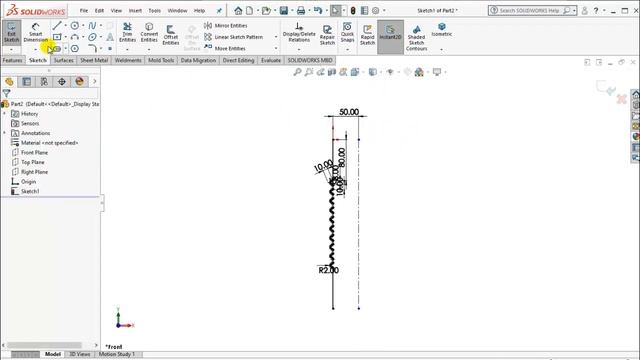
Task: Toggle Shaded Sketch Contours
Action: [x=416, y=38]
